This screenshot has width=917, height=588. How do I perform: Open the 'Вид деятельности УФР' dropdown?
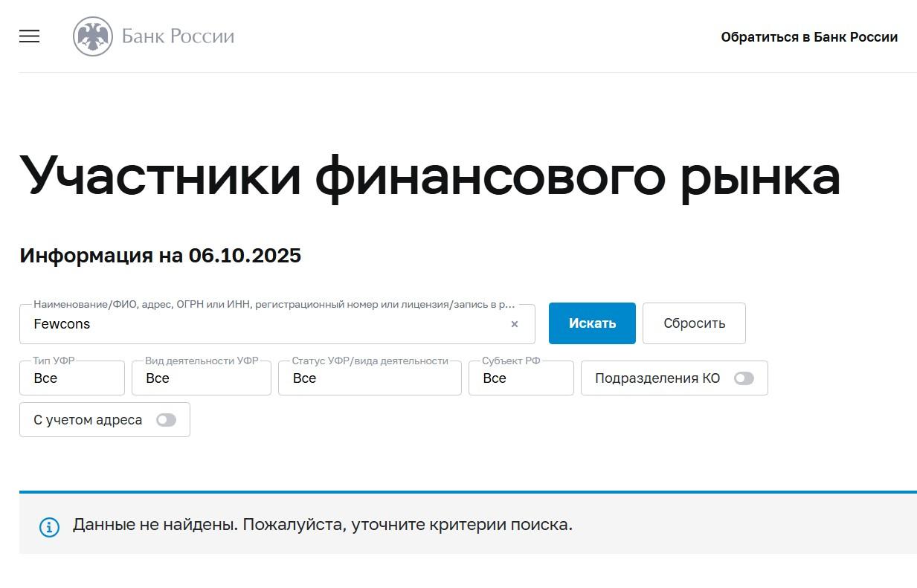[201, 378]
